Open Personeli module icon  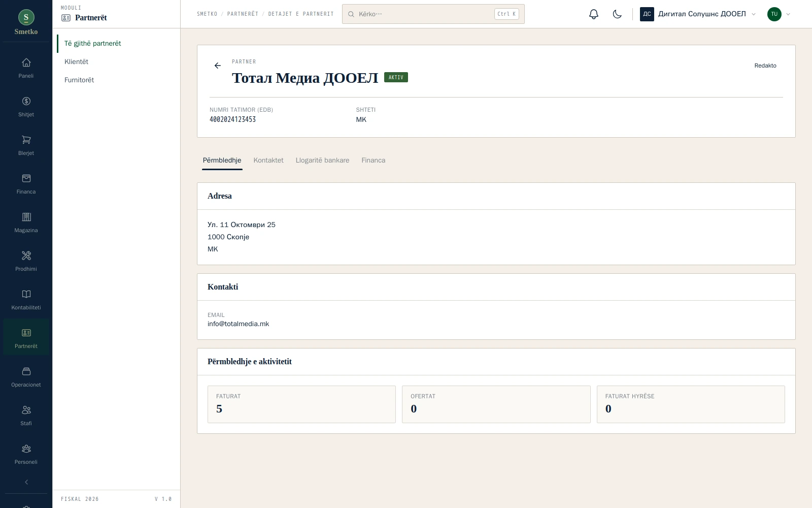coord(26,449)
